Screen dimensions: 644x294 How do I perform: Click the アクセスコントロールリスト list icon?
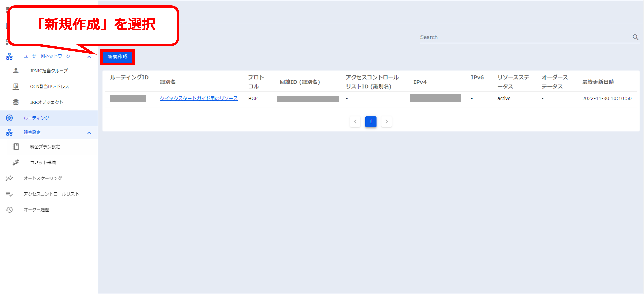click(9, 194)
